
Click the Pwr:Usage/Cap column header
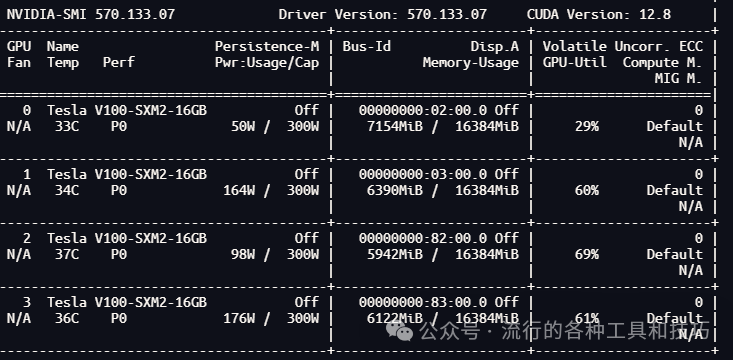point(267,63)
